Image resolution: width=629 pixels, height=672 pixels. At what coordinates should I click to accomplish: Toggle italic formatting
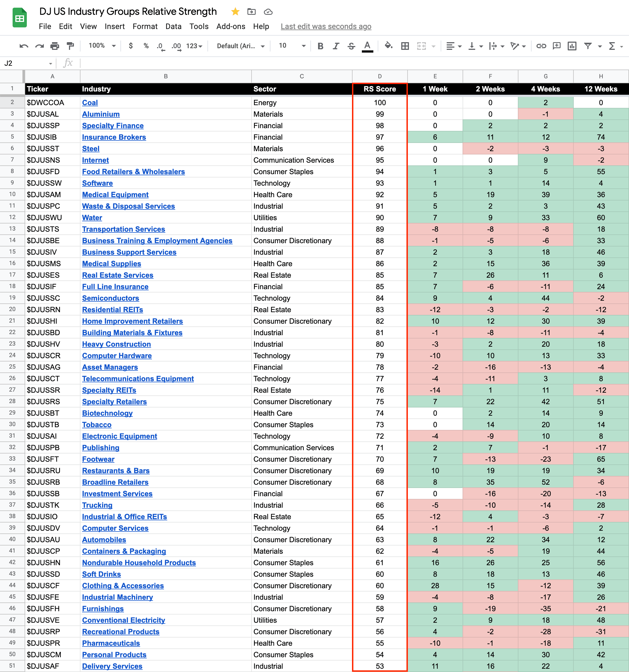pyautogui.click(x=336, y=46)
